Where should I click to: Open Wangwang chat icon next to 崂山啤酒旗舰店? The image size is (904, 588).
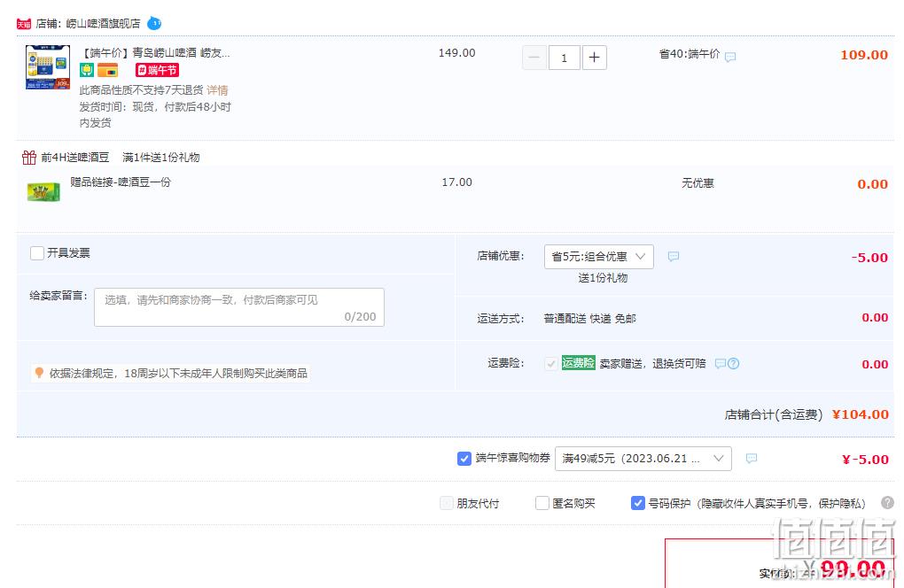coord(154,23)
